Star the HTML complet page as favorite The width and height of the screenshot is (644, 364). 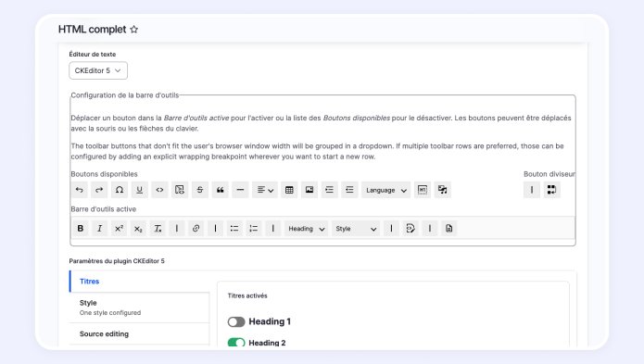click(133, 29)
